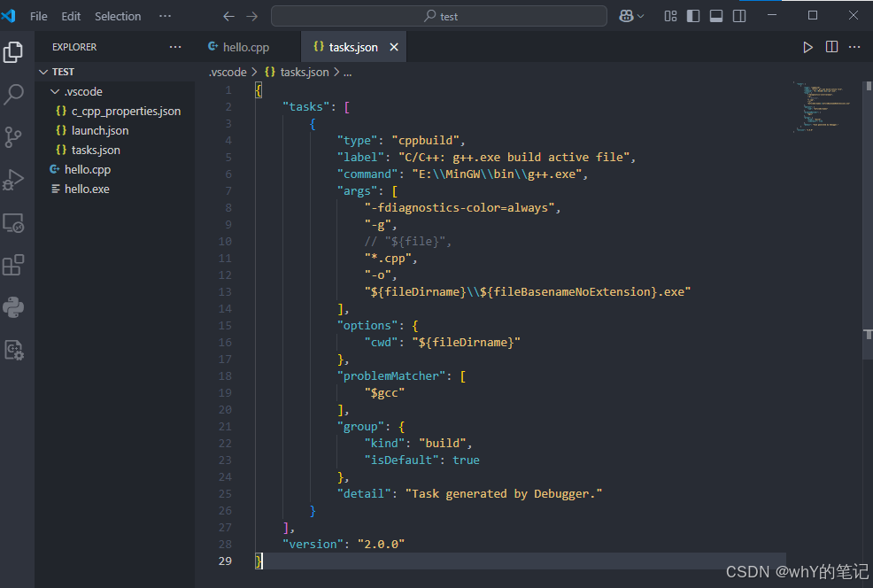Open launch.json in explorer

(x=115, y=130)
